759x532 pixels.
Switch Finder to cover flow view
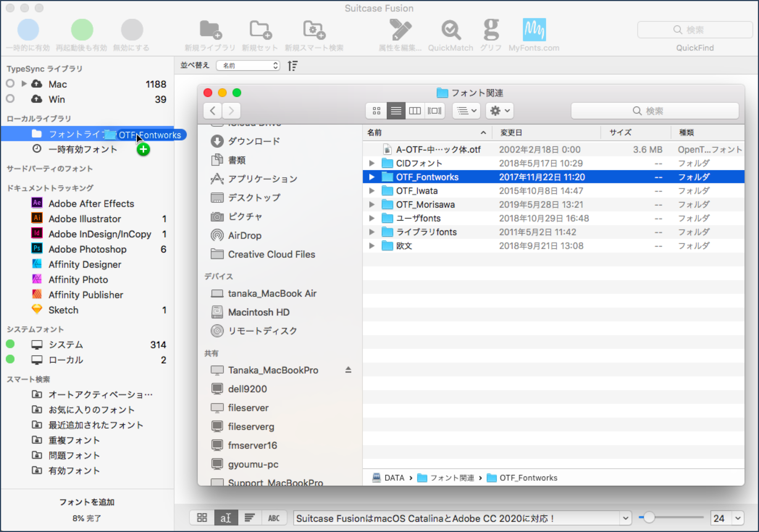pyautogui.click(x=435, y=111)
